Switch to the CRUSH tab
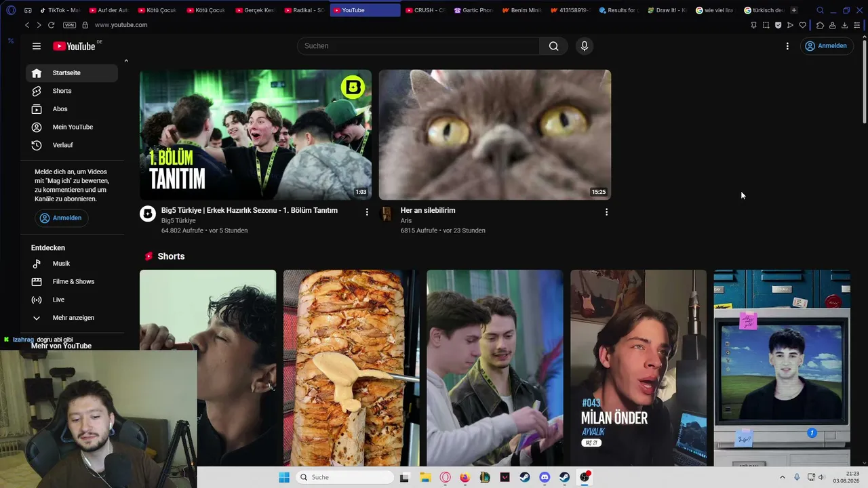Screen dimensions: 868x488 click(x=425, y=10)
